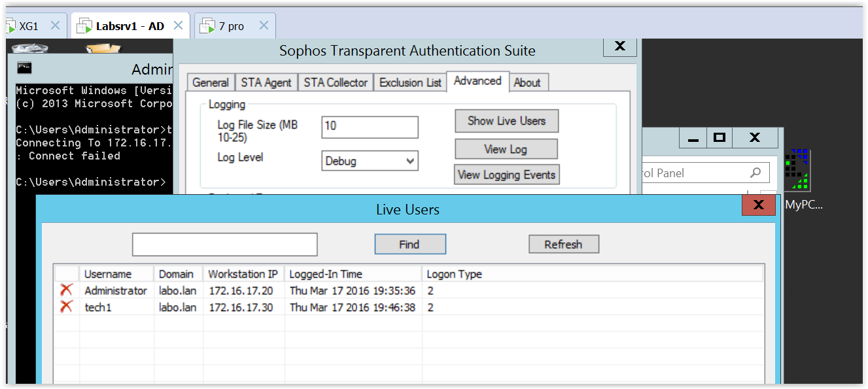Click the Find button in Live Users
The height and width of the screenshot is (389, 868).
click(410, 245)
